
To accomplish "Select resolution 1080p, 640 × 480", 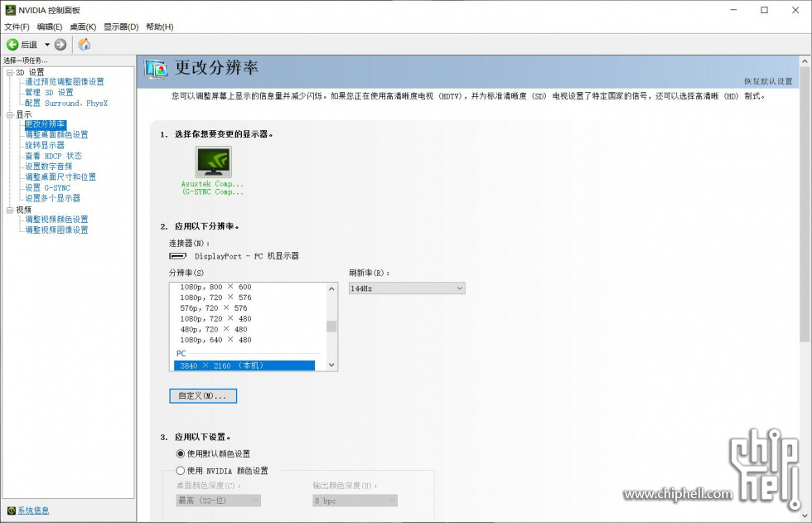I will (x=216, y=340).
